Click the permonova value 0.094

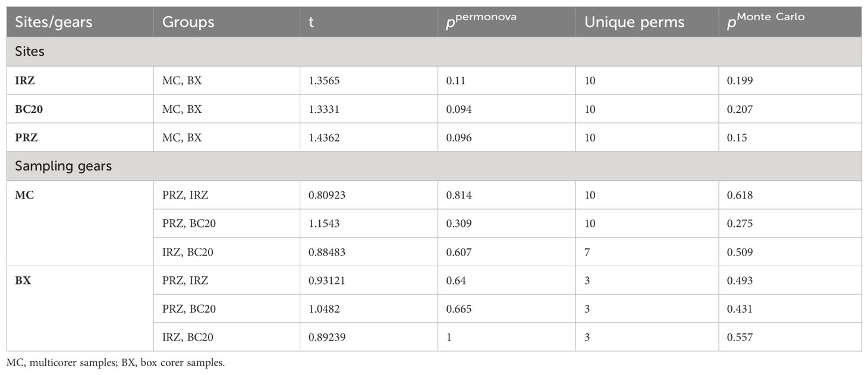[x=461, y=109]
